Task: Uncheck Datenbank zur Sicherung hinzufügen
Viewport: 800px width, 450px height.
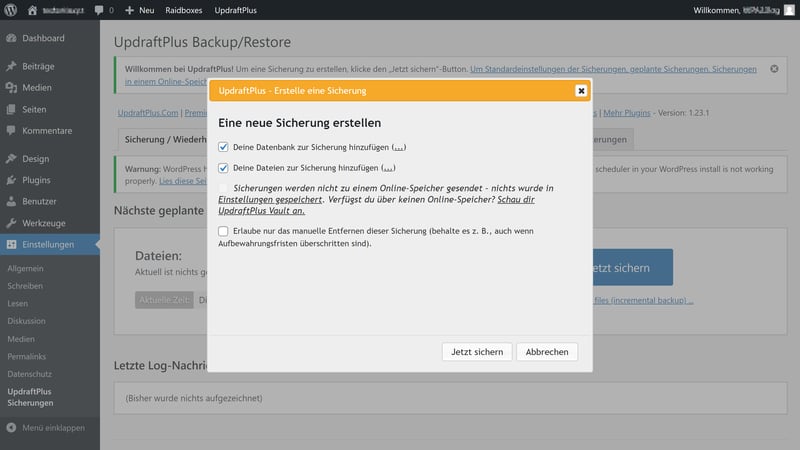Action: pos(223,147)
